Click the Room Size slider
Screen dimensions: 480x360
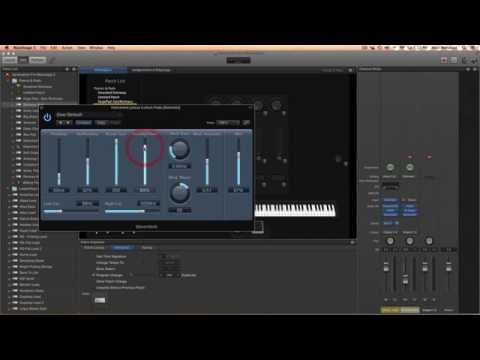116,162
